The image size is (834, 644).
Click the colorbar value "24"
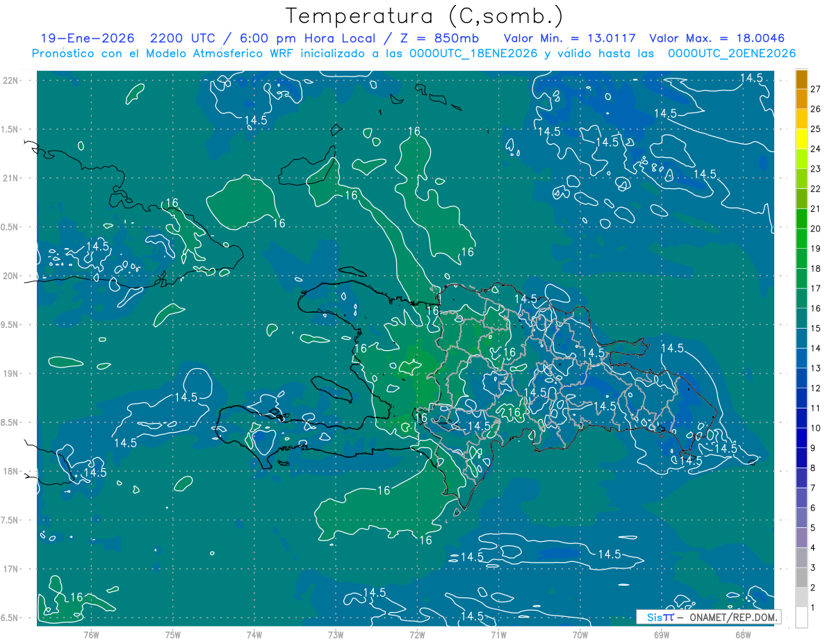(x=815, y=149)
